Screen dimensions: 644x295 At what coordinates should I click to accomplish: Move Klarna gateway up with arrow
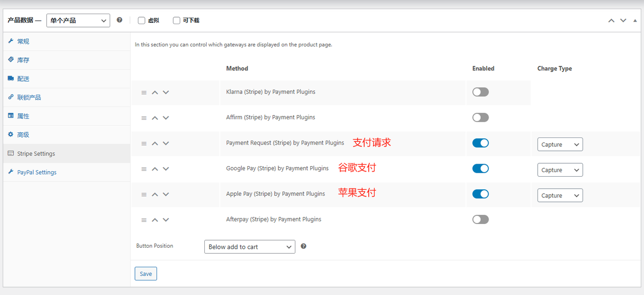155,93
